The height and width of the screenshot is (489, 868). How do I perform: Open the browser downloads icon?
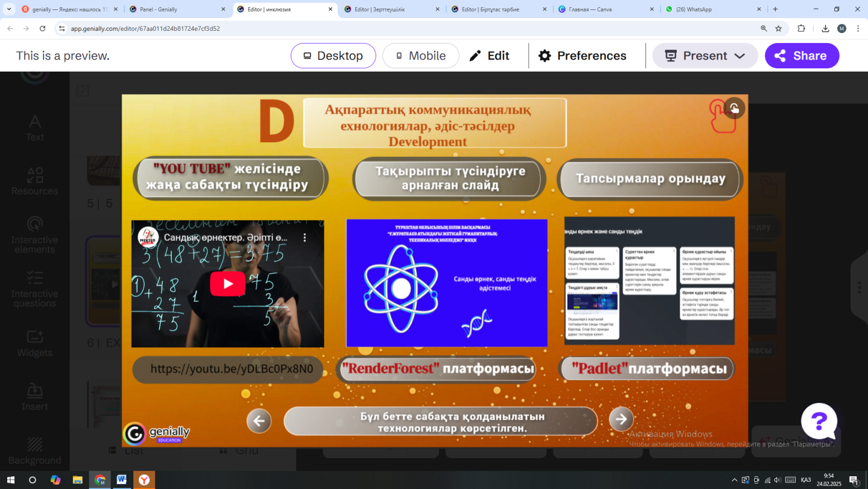point(825,29)
